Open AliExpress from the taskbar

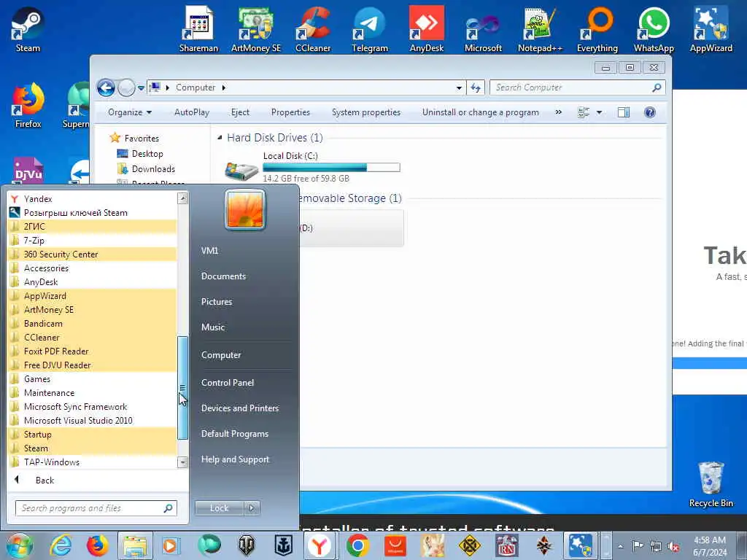395,545
